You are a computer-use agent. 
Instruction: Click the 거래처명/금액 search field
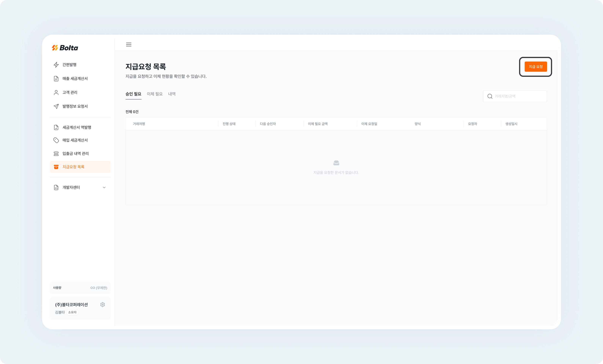pyautogui.click(x=516, y=96)
